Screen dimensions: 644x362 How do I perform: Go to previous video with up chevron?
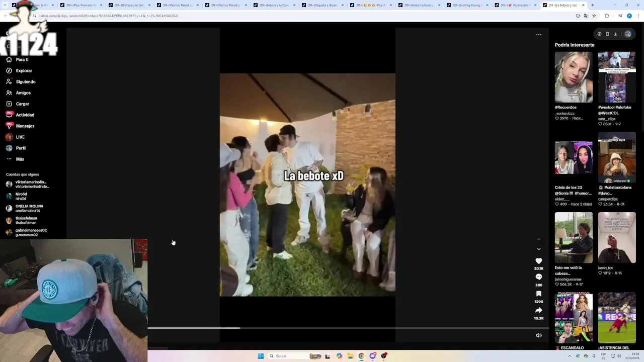(x=538, y=239)
